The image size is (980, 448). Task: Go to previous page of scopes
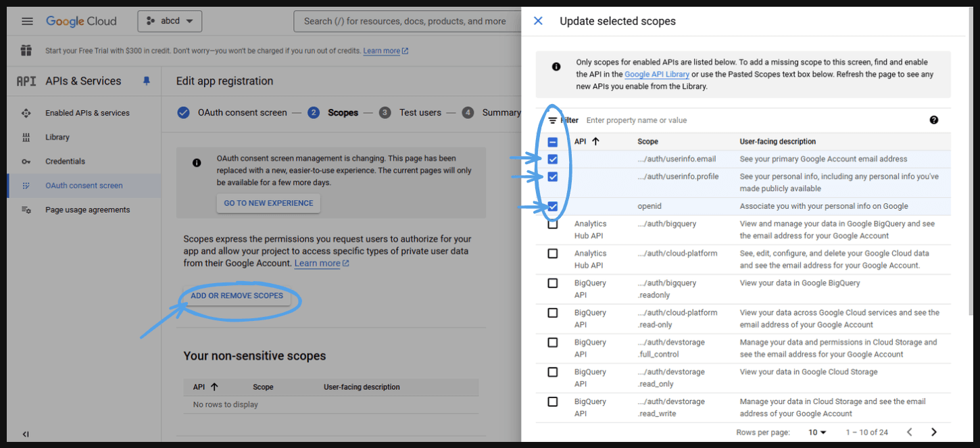click(910, 432)
